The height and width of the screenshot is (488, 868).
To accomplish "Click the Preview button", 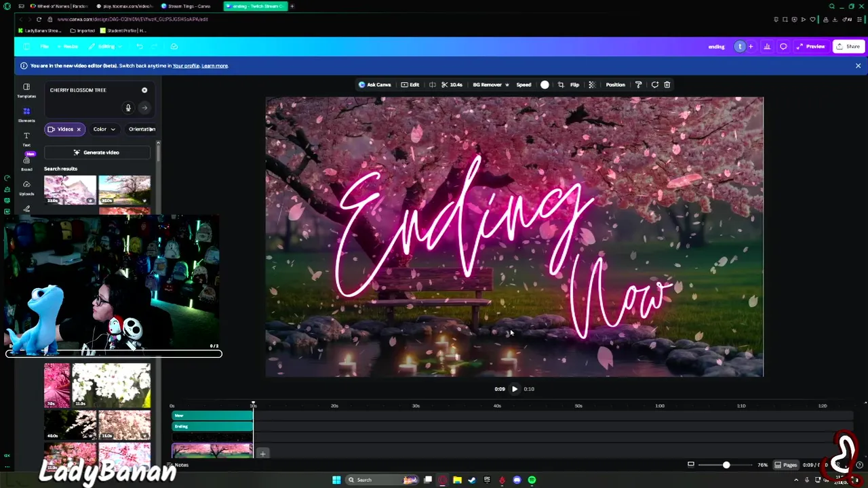I will click(x=811, y=47).
